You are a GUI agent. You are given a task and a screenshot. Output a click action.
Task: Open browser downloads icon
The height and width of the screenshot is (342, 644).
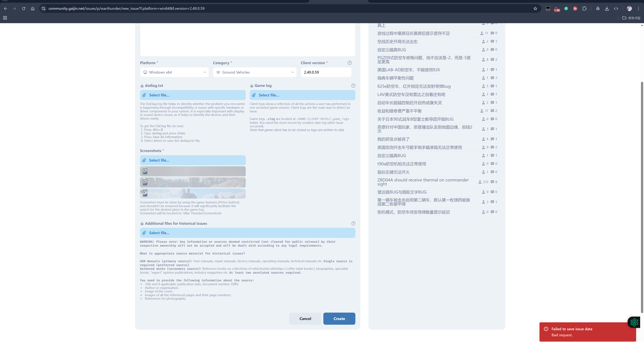click(607, 9)
